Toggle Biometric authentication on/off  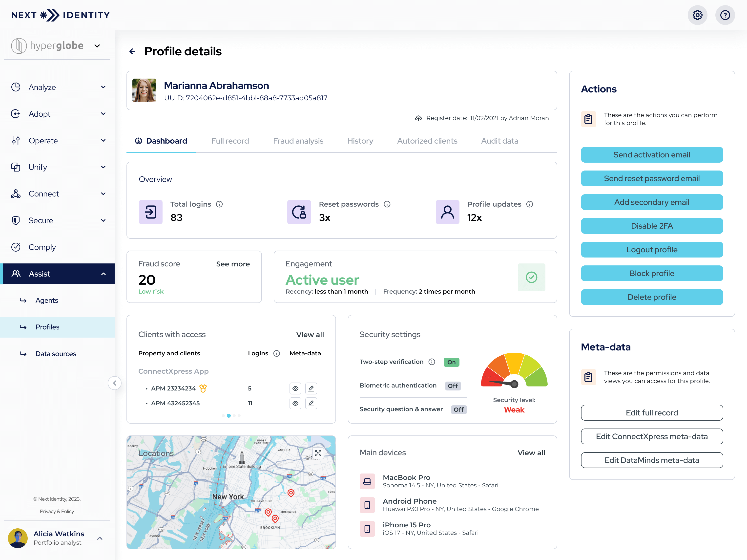(x=453, y=386)
